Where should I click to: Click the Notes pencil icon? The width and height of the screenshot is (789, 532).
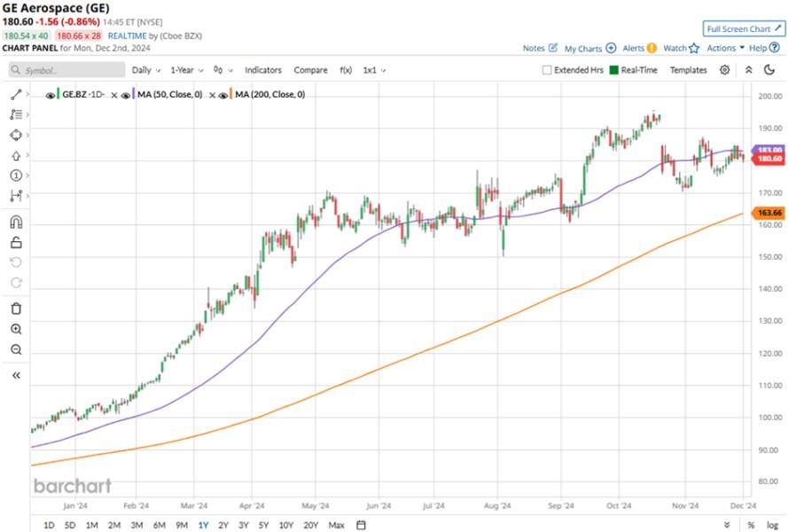[553, 48]
